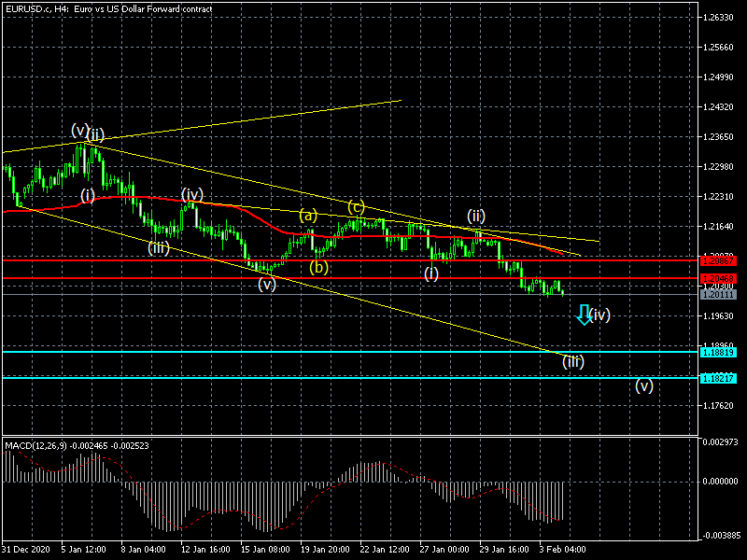Select the red 1.20468 price tag
The image size is (747, 560).
(718, 278)
